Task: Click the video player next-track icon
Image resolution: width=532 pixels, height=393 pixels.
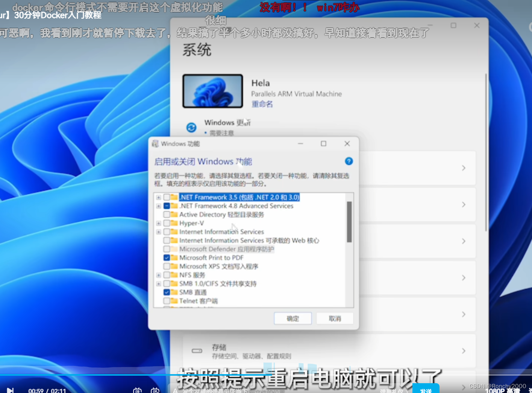Action: pyautogui.click(x=10, y=390)
